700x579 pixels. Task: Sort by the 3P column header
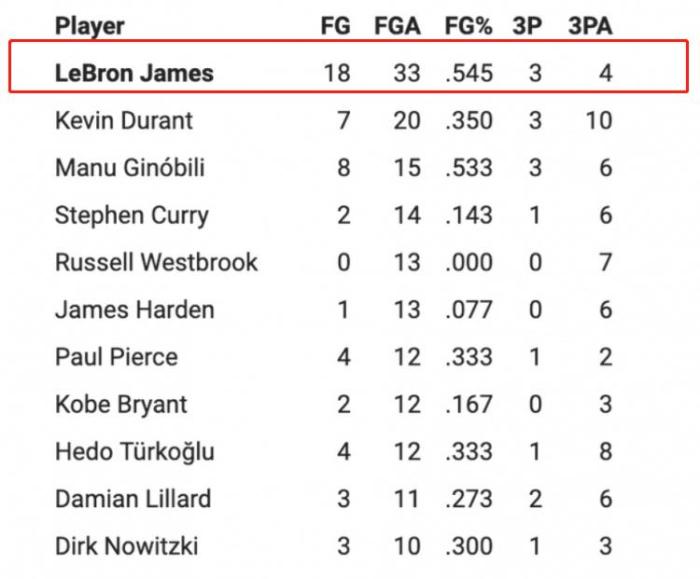coord(527,26)
